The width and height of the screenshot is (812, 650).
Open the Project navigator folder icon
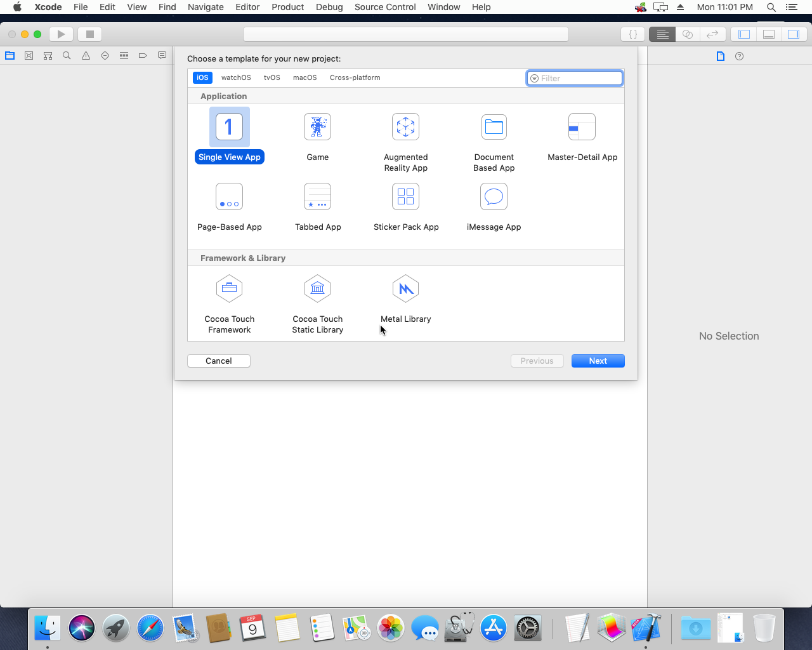pos(10,56)
